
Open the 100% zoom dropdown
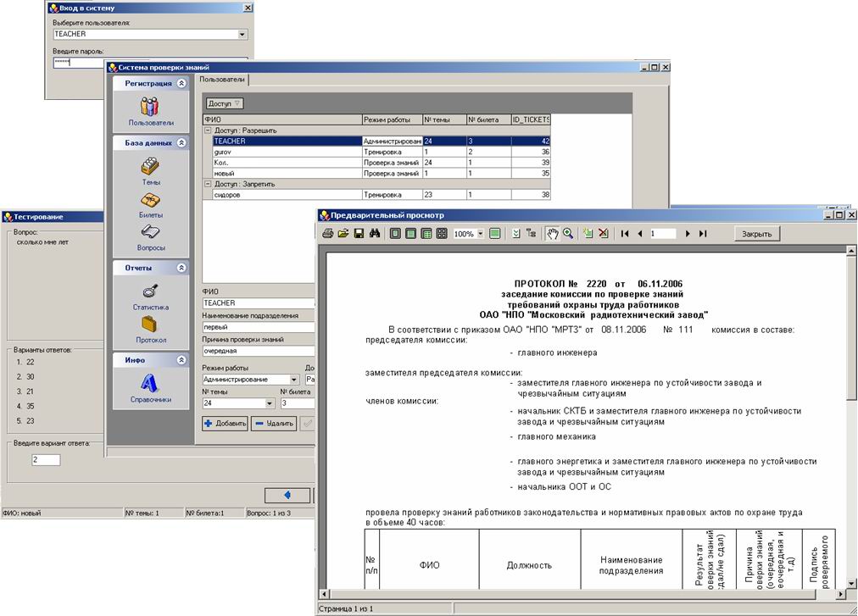click(481, 234)
